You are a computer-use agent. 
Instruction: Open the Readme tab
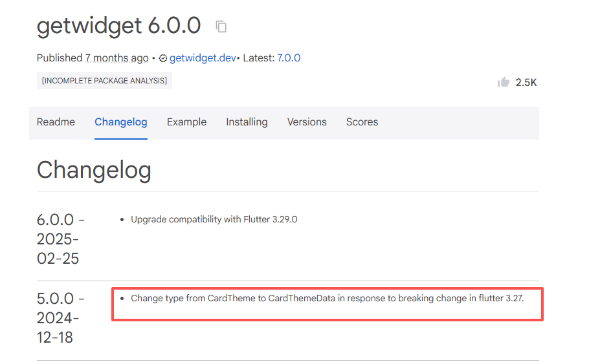pos(56,122)
